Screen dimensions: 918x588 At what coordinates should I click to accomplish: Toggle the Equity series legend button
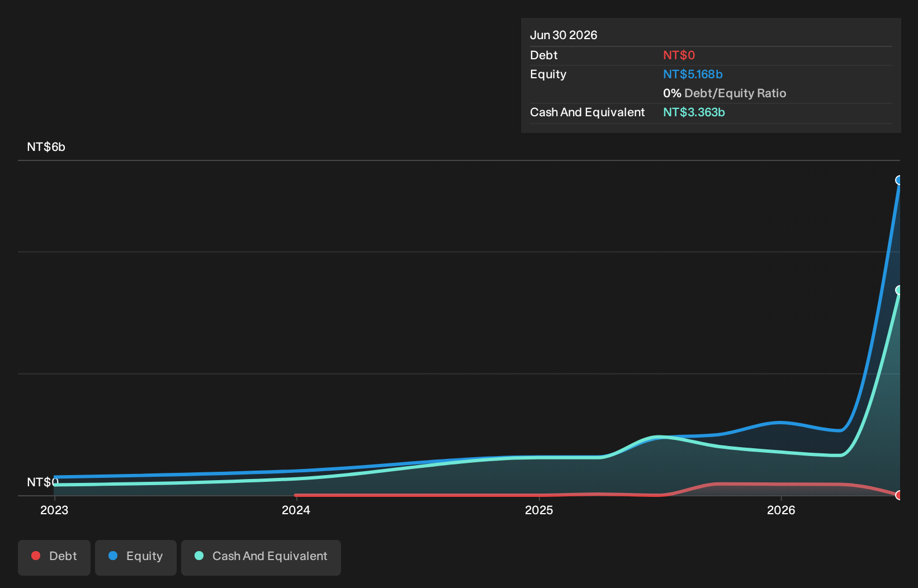click(x=136, y=557)
